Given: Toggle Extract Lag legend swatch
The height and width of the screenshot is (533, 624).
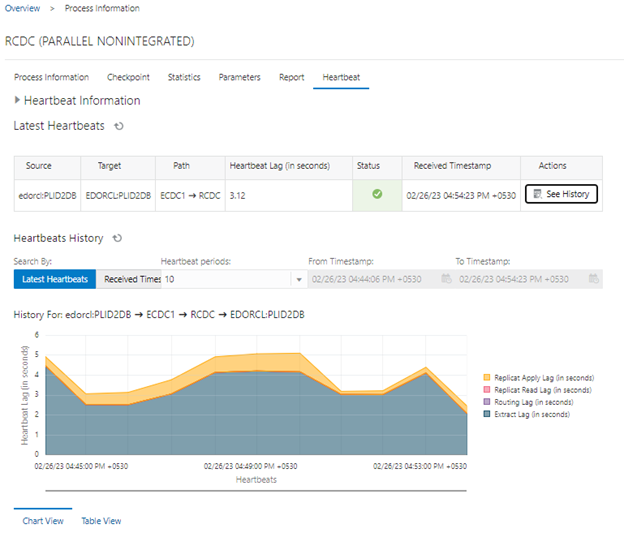Looking at the screenshot, I should pos(487,414).
